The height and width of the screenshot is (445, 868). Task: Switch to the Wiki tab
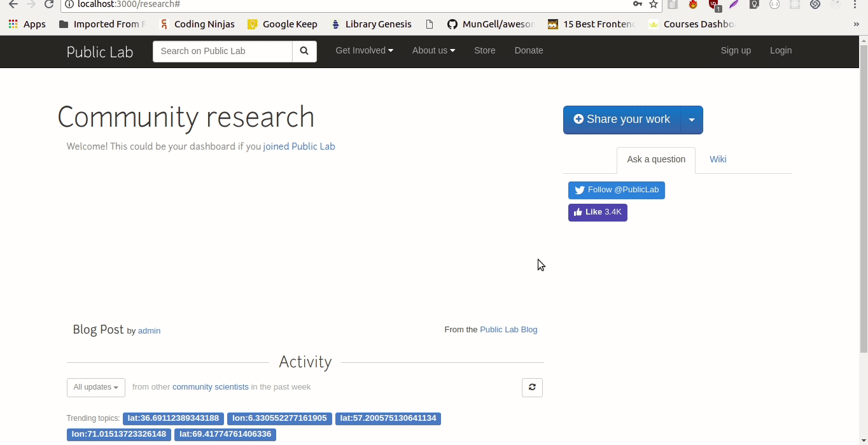718,160
